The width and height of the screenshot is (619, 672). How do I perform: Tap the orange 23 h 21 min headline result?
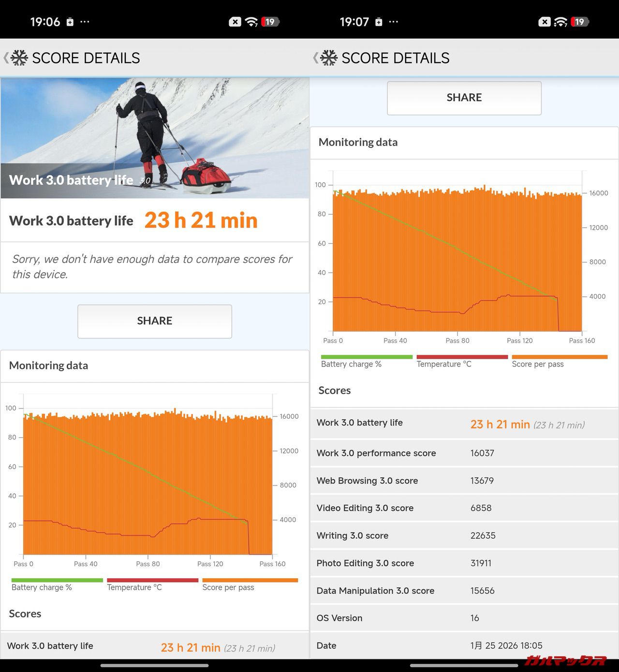pos(201,220)
